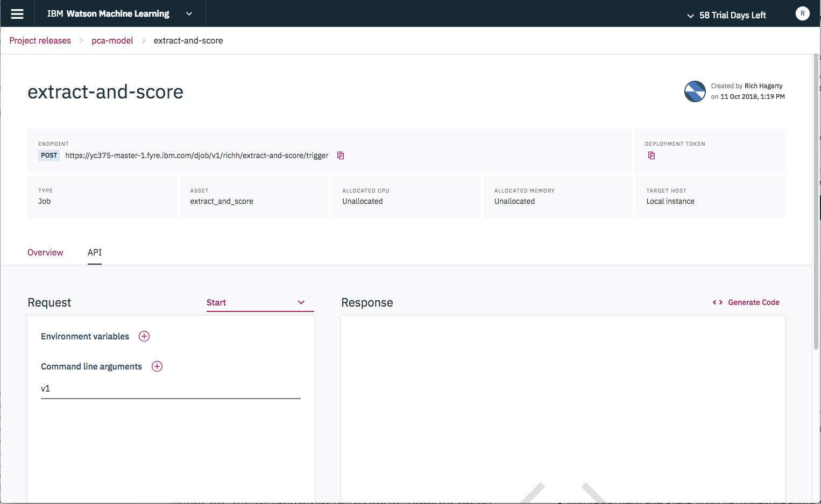The width and height of the screenshot is (821, 504).
Task: Click the Request heading
Action: click(49, 303)
